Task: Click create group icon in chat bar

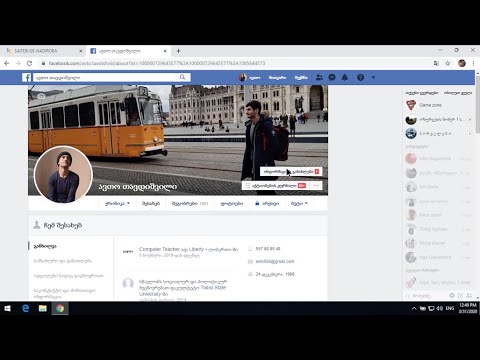Action: coord(469,296)
